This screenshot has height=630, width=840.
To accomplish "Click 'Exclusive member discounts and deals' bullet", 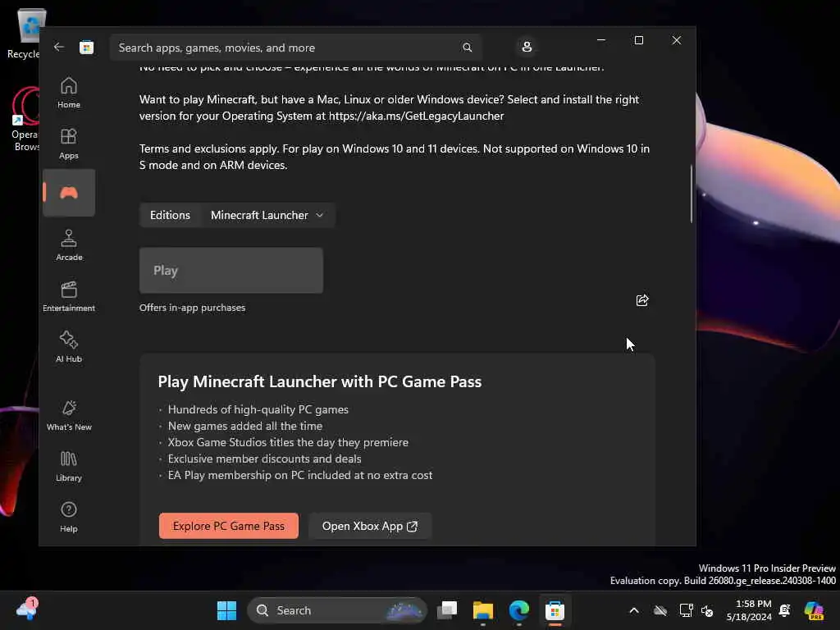I will click(x=265, y=459).
